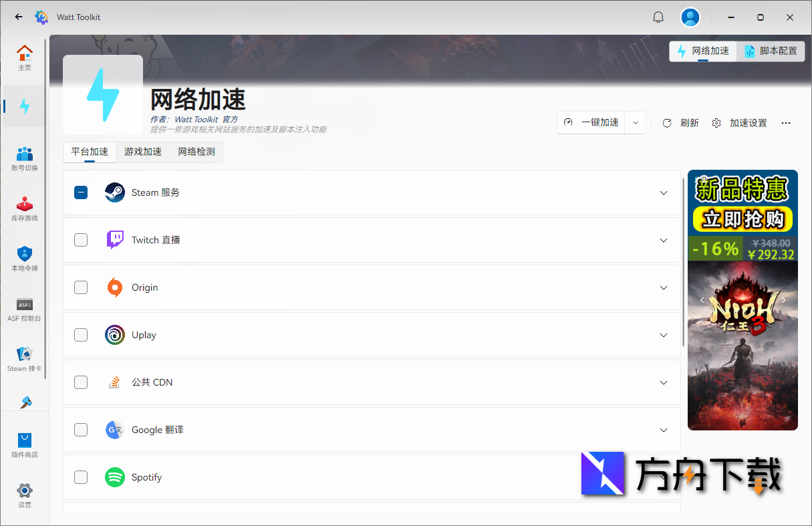Uncheck the Steam 服务 acceleration checkbox
This screenshot has width=812, height=526.
coord(80,192)
